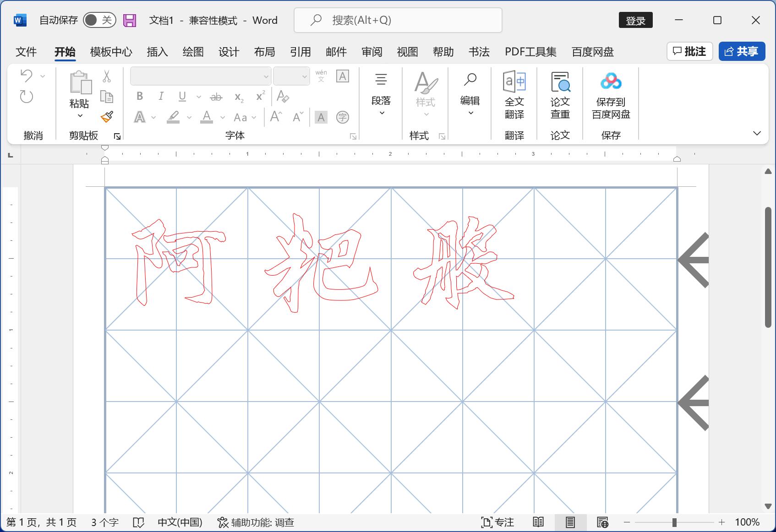Open the Change Case Aa dropdown

pos(244,118)
